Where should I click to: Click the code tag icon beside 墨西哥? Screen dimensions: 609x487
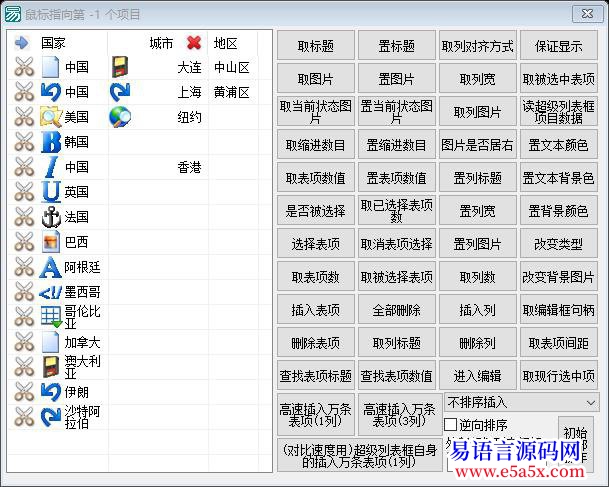click(51, 292)
